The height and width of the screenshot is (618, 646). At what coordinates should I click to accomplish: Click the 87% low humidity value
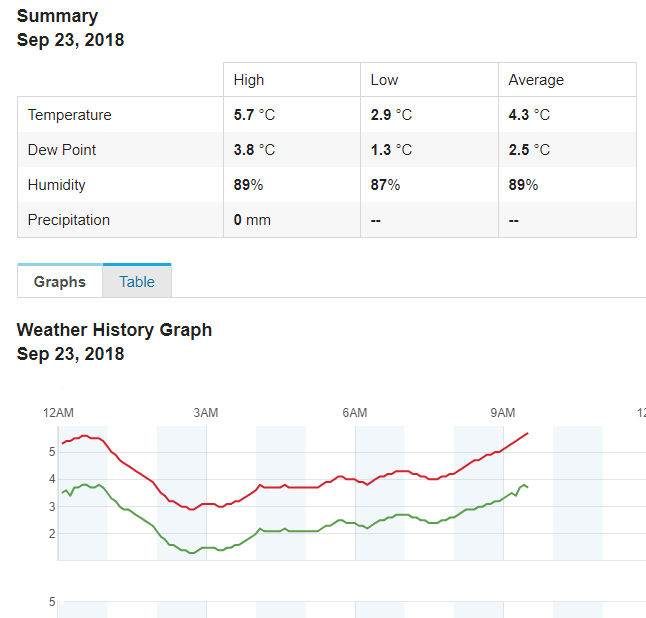[x=385, y=185]
